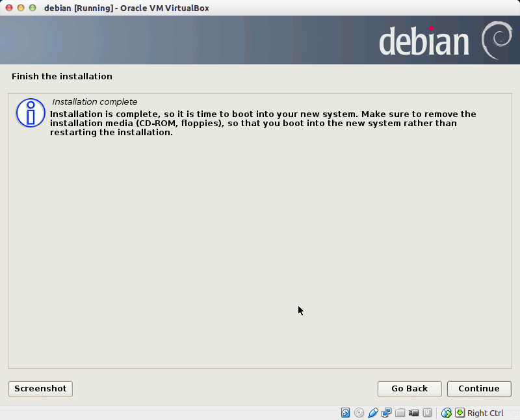
Task: Click the keyboard capture green arrow icon
Action: (x=460, y=413)
